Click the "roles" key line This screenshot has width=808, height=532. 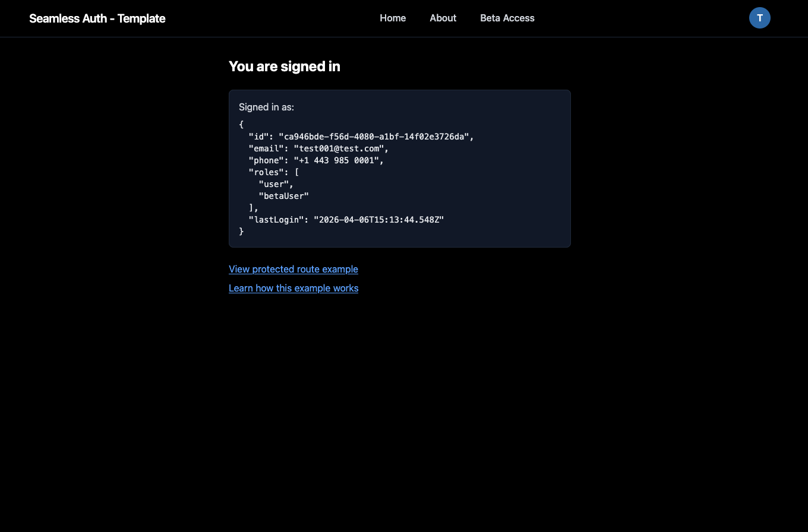pos(274,172)
